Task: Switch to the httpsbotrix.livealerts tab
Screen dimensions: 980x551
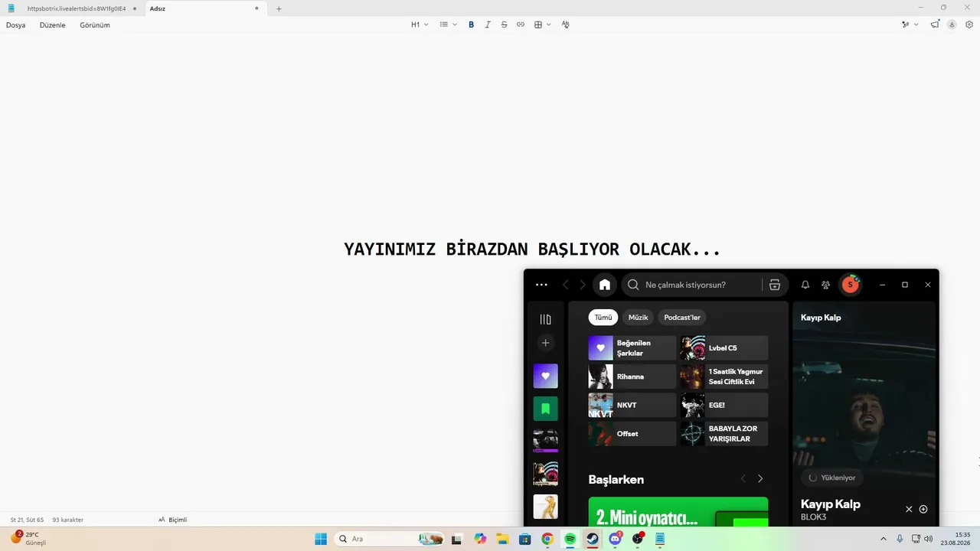Action: point(77,8)
